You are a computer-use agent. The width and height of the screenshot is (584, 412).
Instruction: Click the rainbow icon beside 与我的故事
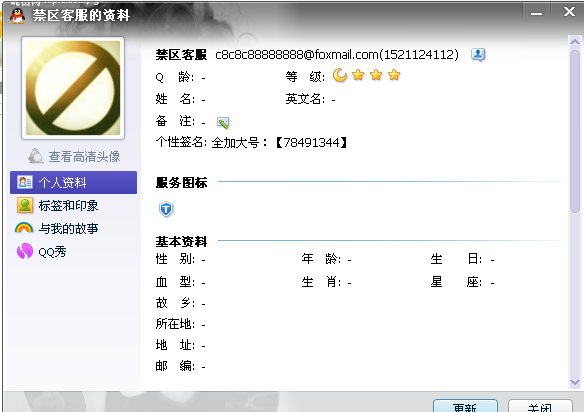pyautogui.click(x=24, y=228)
